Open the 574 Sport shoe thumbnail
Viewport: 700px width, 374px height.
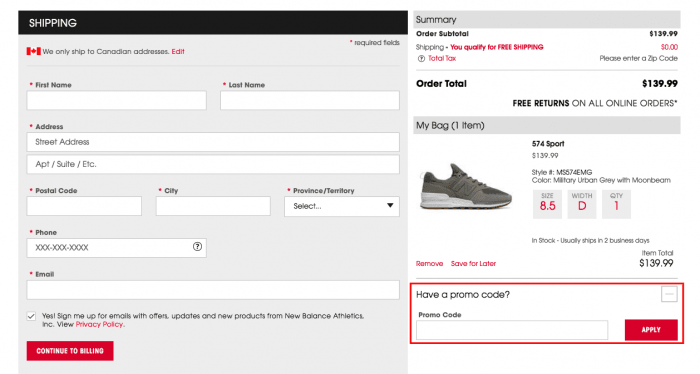coord(465,187)
